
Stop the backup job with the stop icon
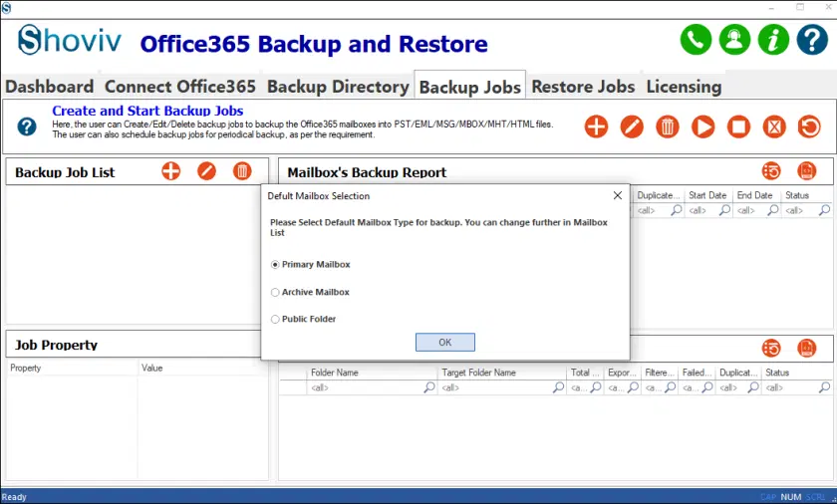[x=738, y=126]
